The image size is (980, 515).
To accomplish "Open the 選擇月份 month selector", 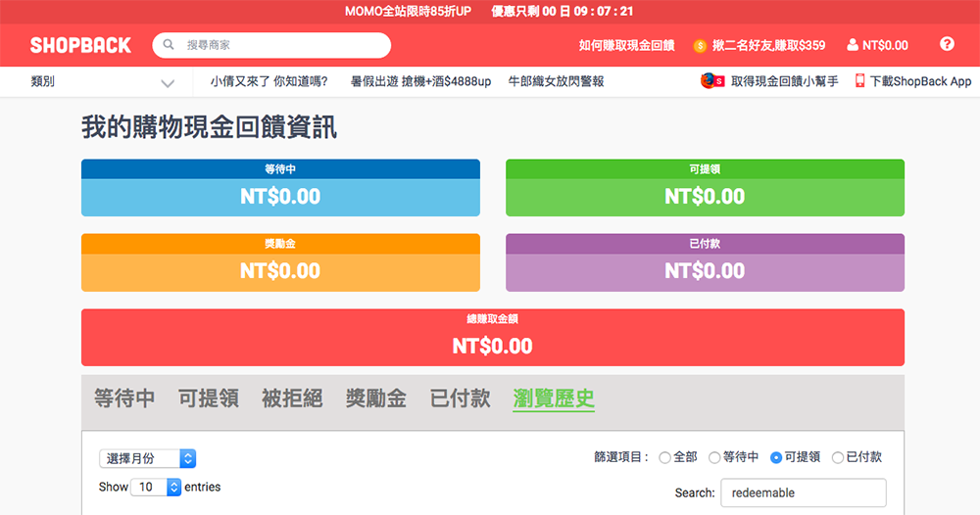I will click(x=148, y=458).
